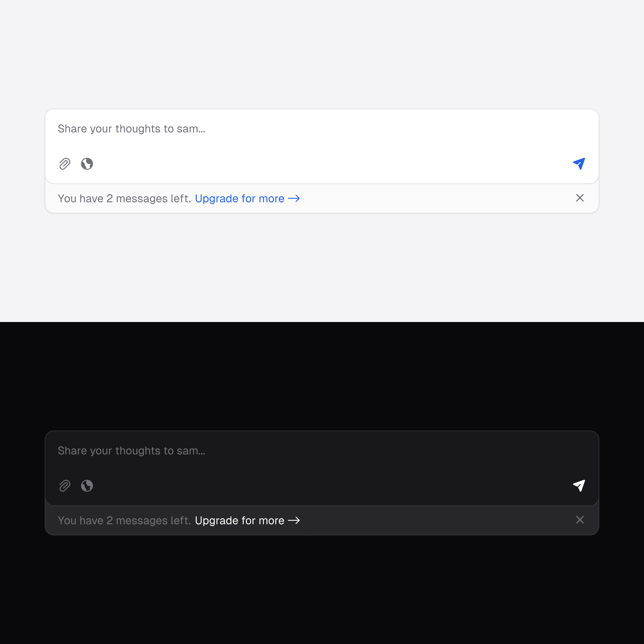Send the message using the light send button
Viewport: 644px width, 644px height.
pyautogui.click(x=579, y=163)
